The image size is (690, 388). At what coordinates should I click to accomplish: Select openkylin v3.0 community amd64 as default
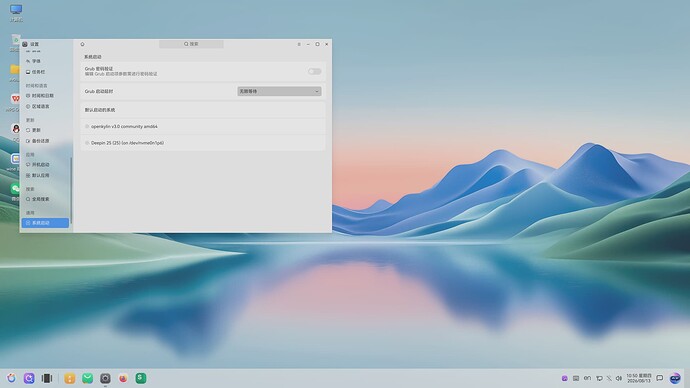coord(203,126)
